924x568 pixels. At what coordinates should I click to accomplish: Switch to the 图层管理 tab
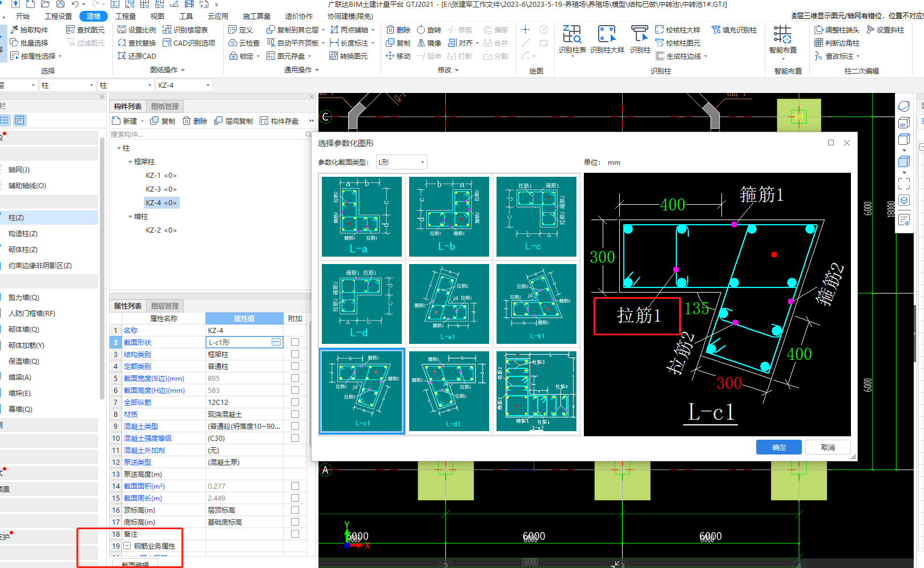[x=165, y=306]
